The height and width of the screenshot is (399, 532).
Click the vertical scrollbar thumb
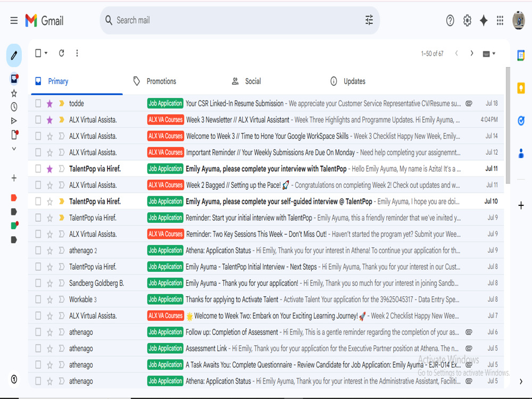[508, 126]
